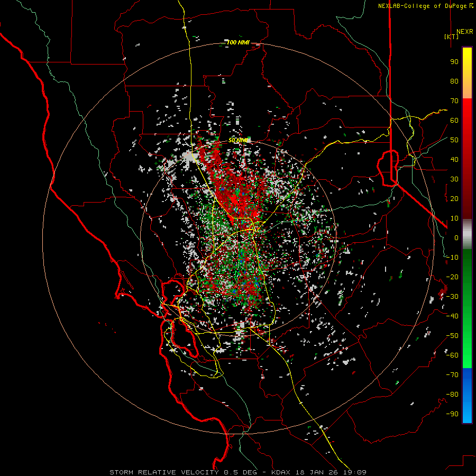Click the -50 value on velocity scale

tap(452, 336)
